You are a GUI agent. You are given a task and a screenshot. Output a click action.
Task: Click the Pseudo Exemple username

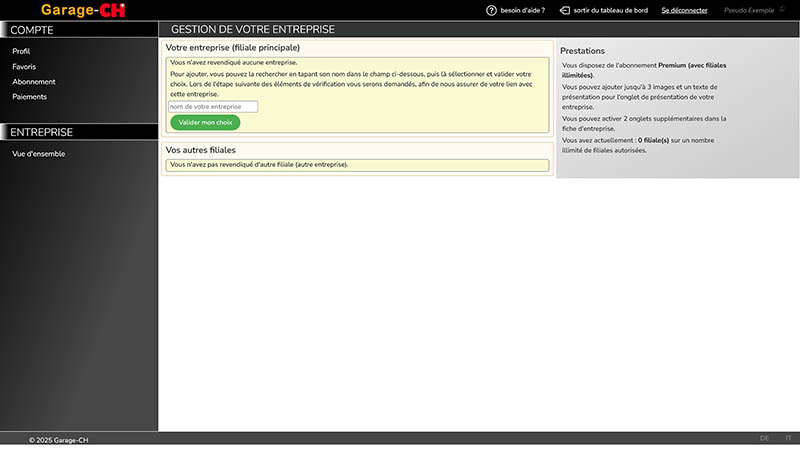coord(748,10)
